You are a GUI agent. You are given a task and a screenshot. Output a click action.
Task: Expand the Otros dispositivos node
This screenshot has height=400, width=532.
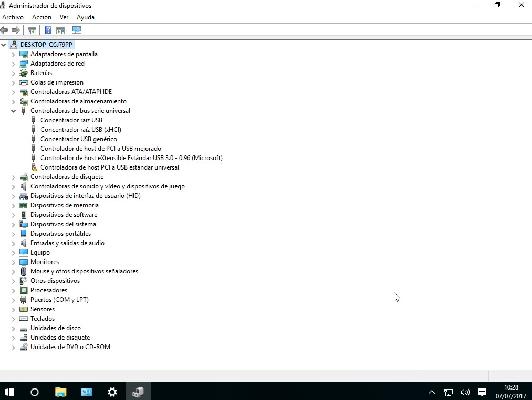pyautogui.click(x=14, y=281)
